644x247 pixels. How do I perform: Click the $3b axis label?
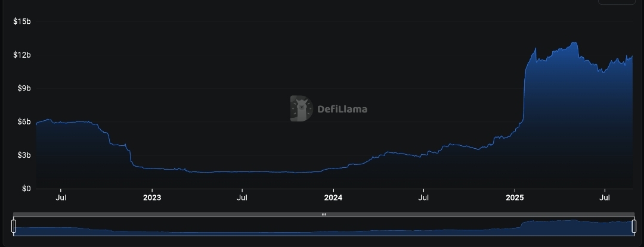pos(24,155)
